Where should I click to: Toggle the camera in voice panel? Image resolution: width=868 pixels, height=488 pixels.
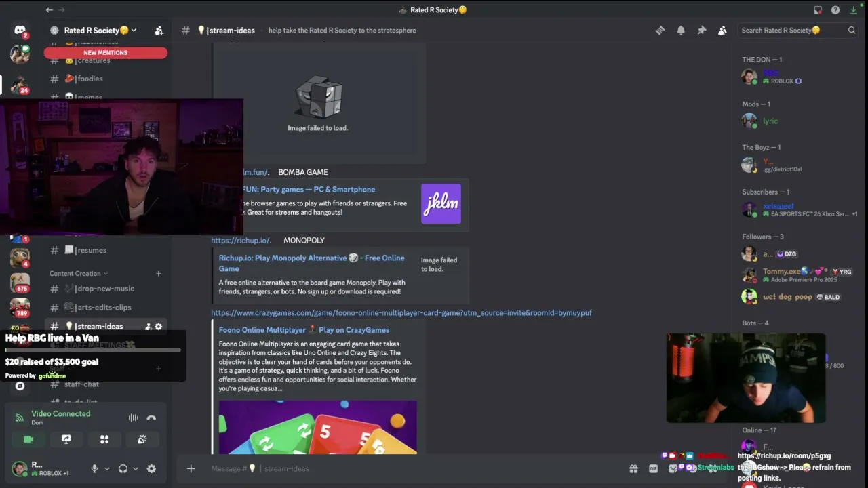coord(28,439)
